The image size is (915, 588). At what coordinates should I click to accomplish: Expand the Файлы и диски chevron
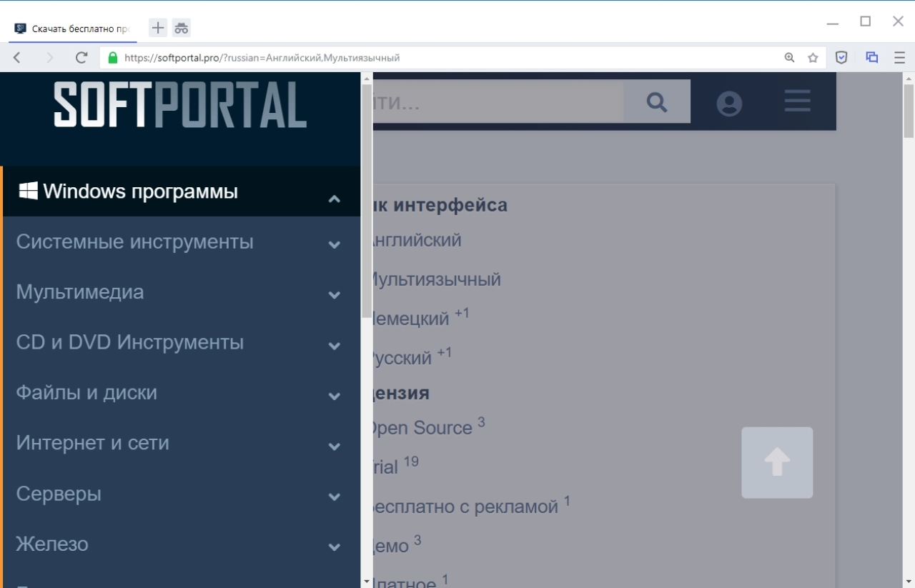click(x=335, y=396)
